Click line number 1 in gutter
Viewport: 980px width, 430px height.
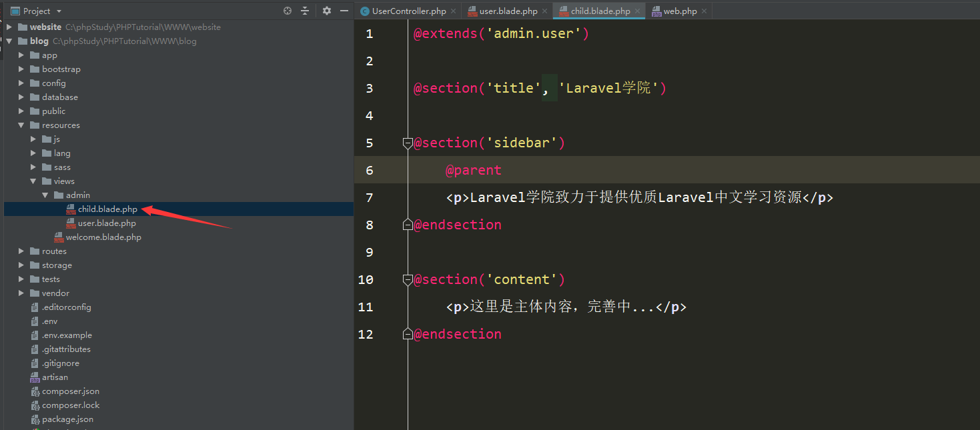[x=370, y=33]
